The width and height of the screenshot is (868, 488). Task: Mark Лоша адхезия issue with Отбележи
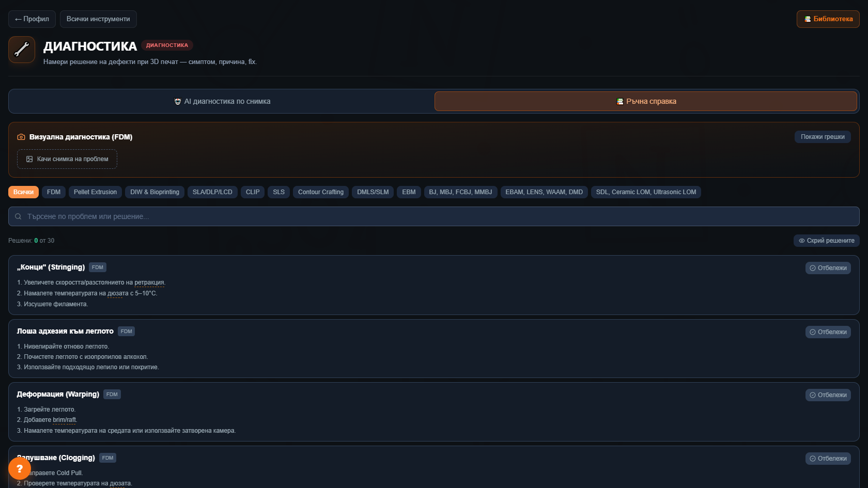pyautogui.click(x=828, y=332)
